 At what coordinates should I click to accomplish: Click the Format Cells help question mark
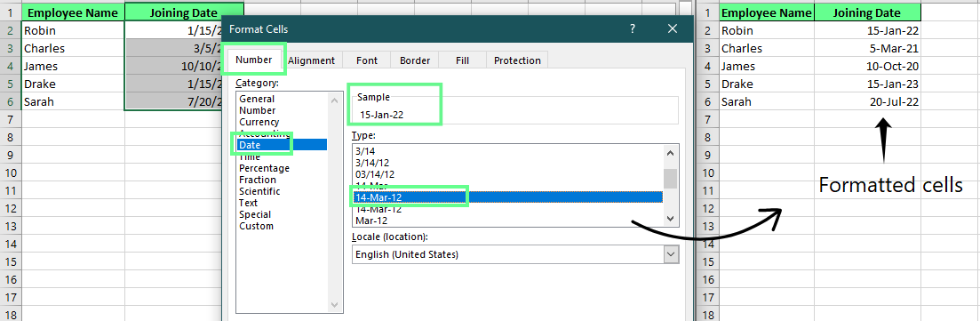[633, 28]
